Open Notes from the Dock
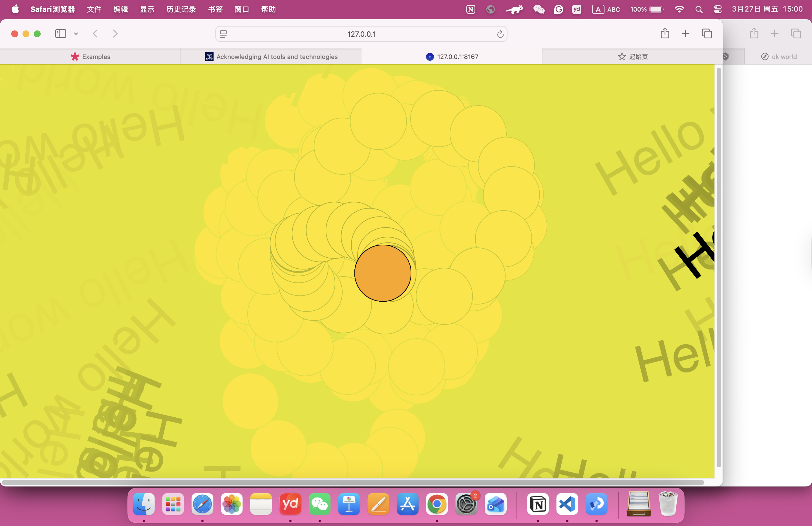The image size is (812, 526). [261, 504]
